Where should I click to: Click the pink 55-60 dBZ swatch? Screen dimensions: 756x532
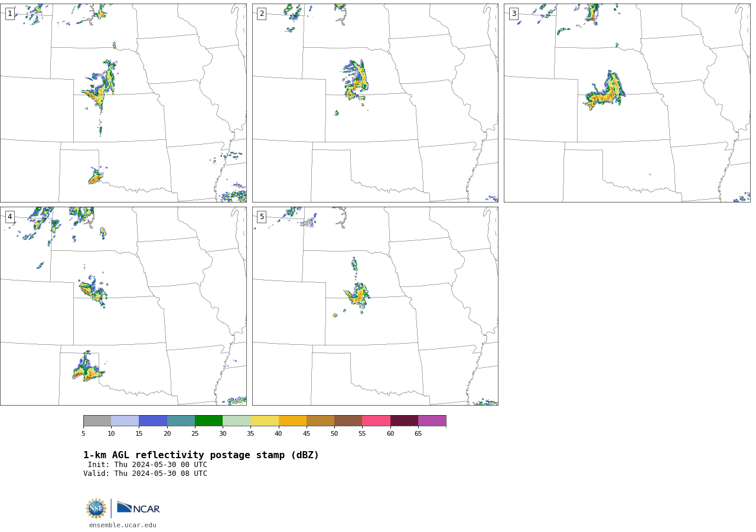pos(376,421)
